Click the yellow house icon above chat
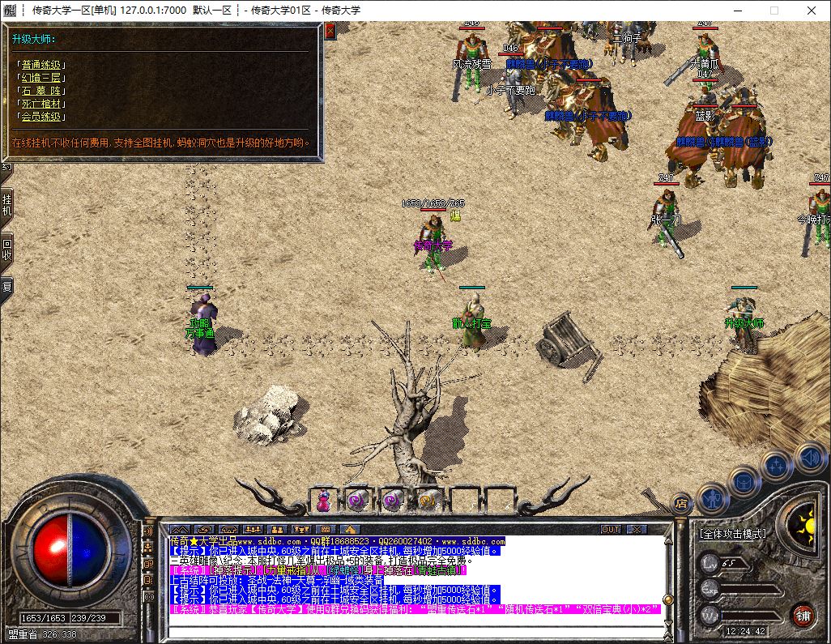The image size is (831, 644). pyautogui.click(x=350, y=529)
